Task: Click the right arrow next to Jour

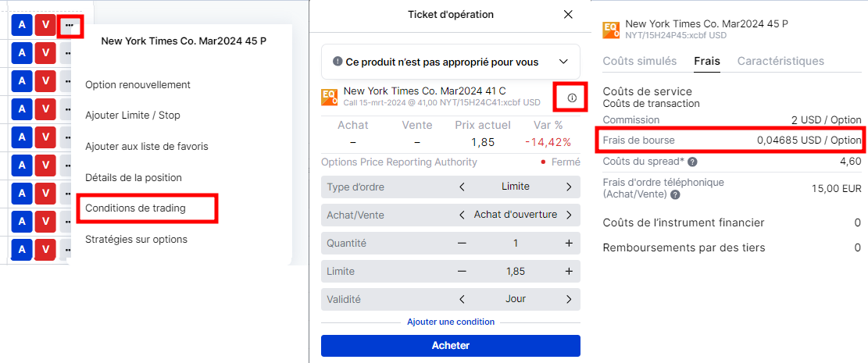Action: coord(569,299)
